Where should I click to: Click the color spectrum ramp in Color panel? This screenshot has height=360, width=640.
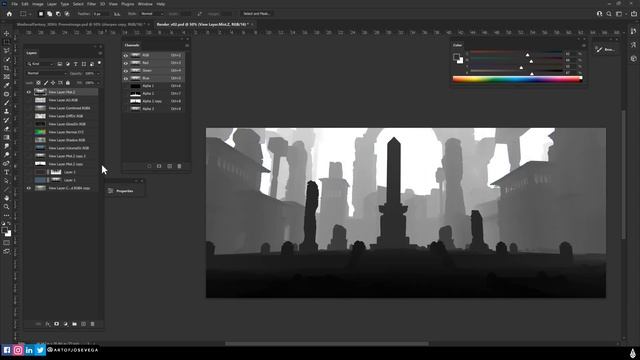[x=517, y=79]
